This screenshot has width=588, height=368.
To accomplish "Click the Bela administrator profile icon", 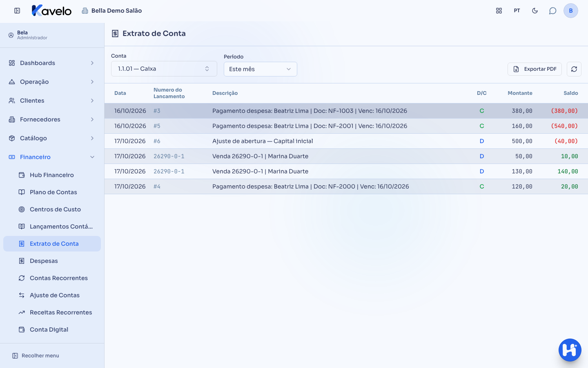I will click(x=11, y=35).
